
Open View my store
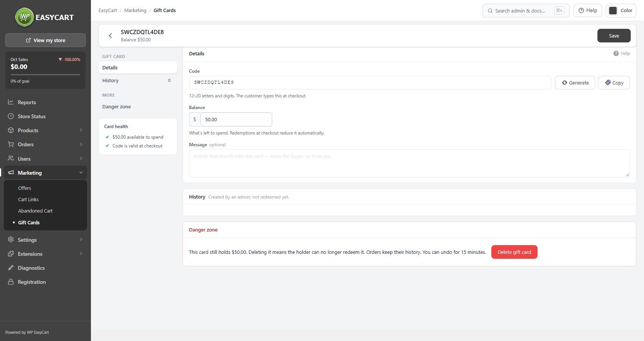[x=45, y=40]
